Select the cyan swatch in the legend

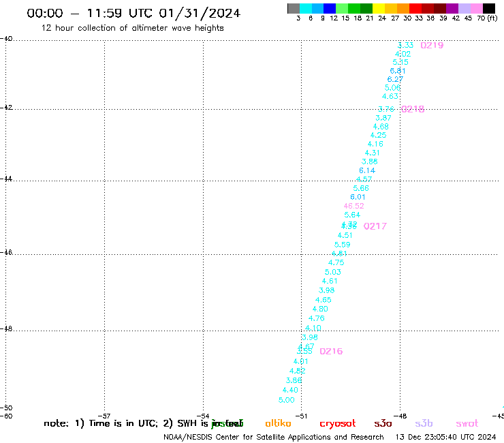point(305,8)
